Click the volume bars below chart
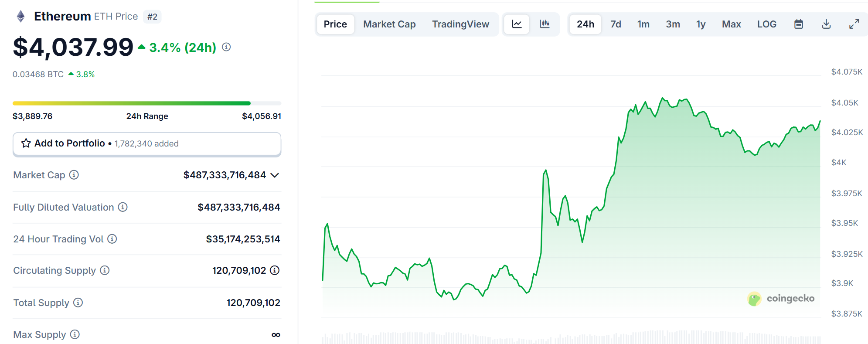Viewport: 868px width, 344px height. (x=571, y=338)
